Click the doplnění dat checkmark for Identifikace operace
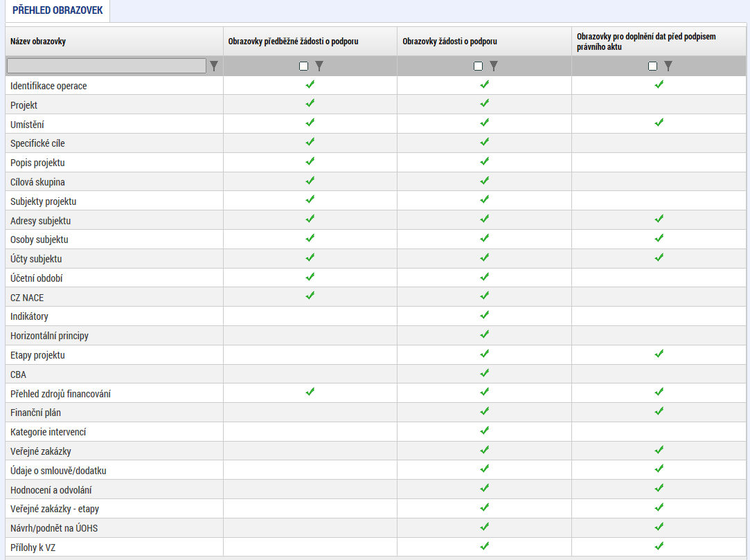The width and height of the screenshot is (750, 560). pos(659,84)
